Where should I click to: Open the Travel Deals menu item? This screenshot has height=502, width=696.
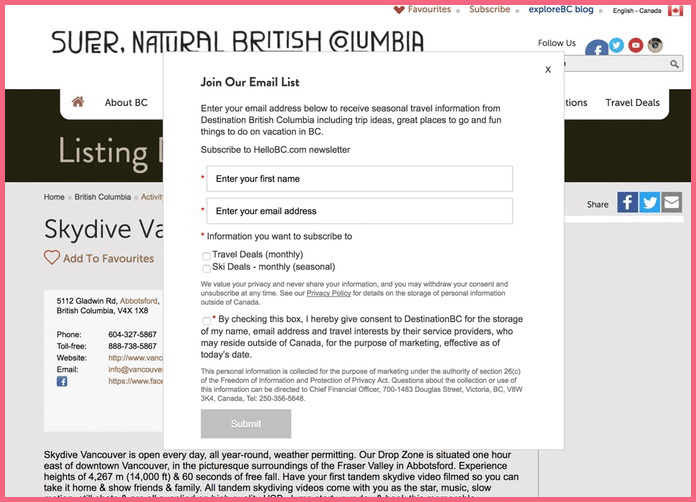632,103
